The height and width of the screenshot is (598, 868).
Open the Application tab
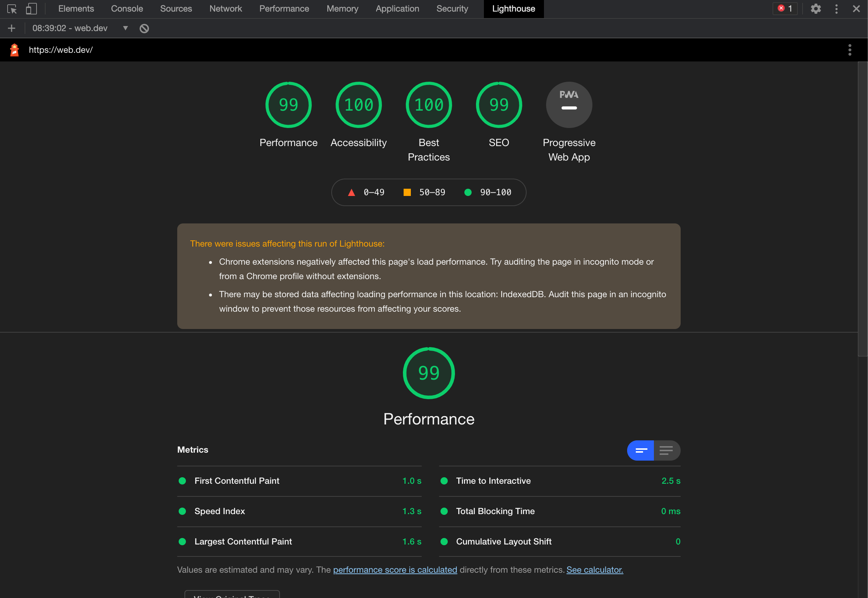click(397, 9)
